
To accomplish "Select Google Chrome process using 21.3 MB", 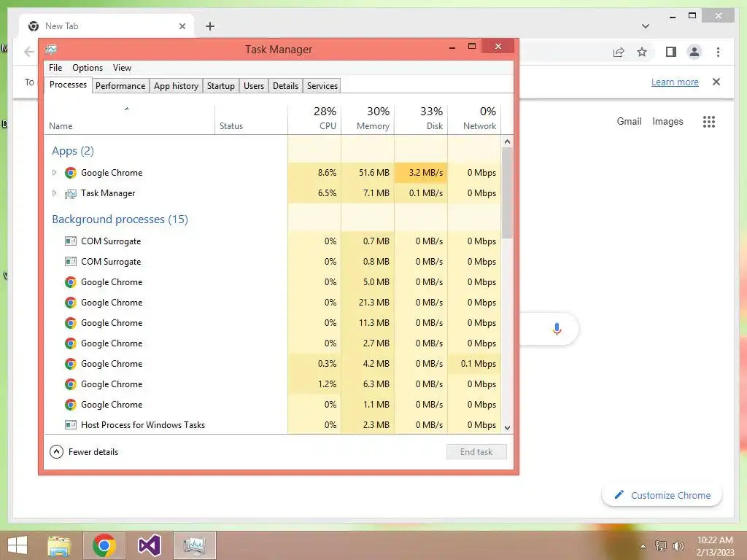I will [273, 303].
